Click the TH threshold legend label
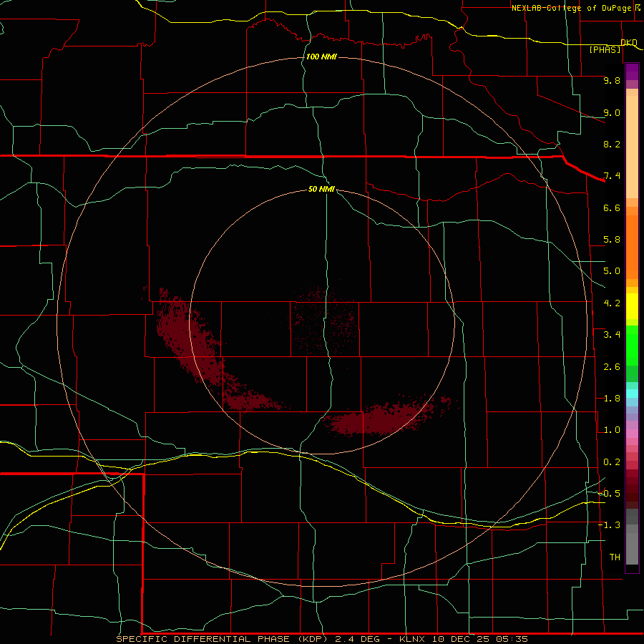 (615, 557)
